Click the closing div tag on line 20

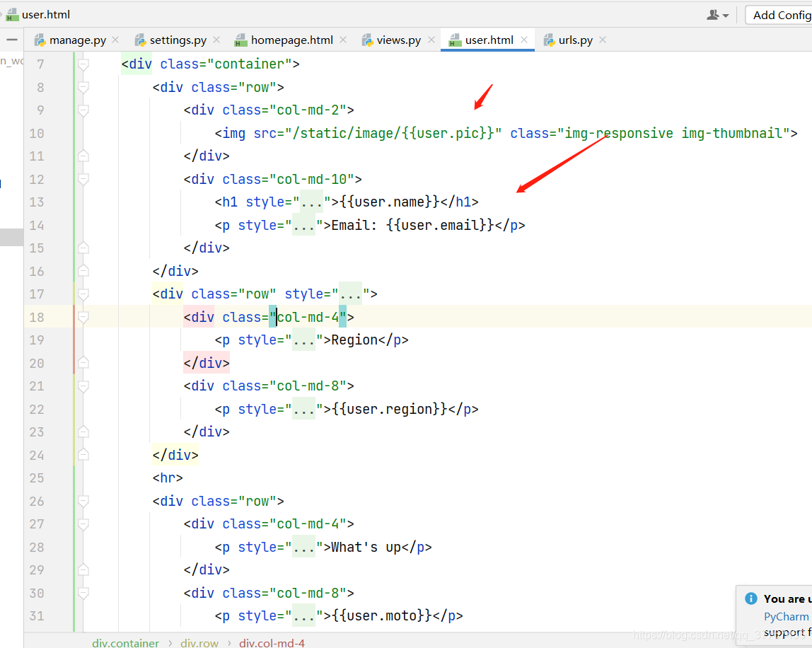point(207,363)
